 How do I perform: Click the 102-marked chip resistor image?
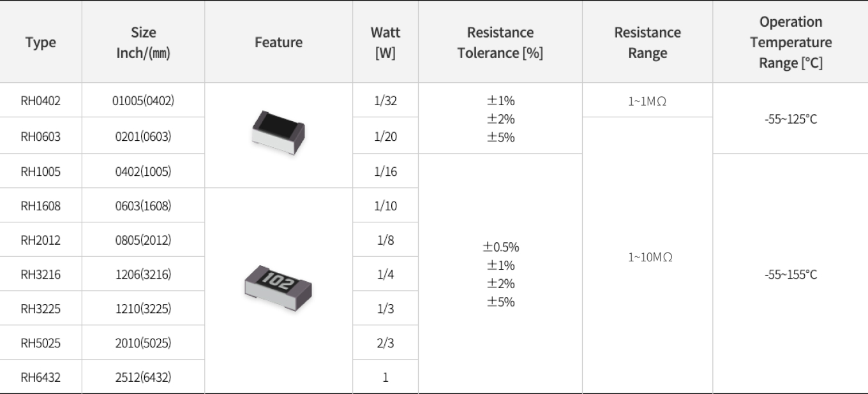278,287
